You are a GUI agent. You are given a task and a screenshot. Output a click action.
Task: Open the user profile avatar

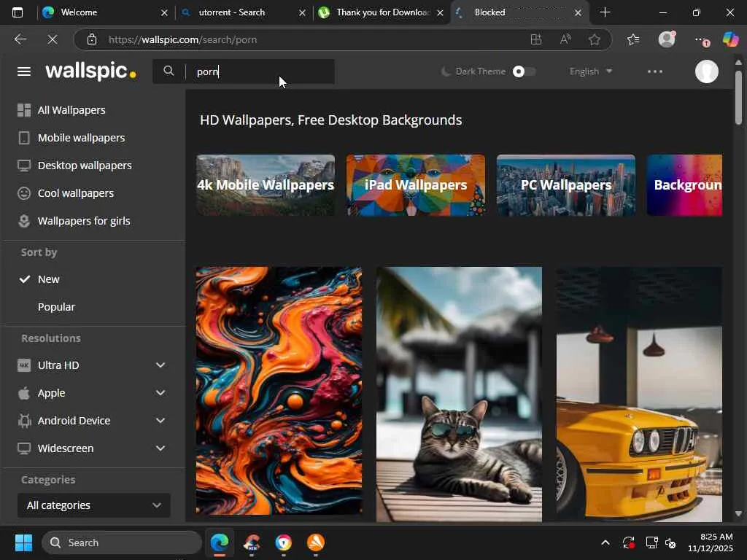click(x=706, y=71)
